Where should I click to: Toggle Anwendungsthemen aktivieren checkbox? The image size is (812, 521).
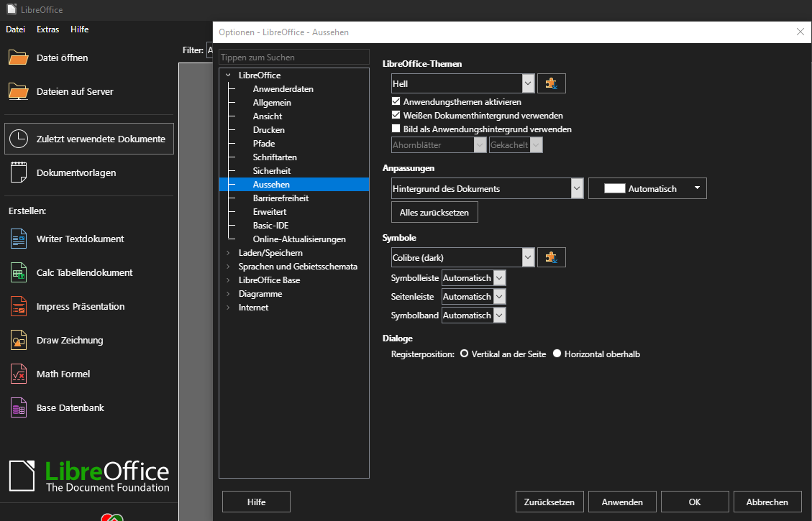pos(396,101)
